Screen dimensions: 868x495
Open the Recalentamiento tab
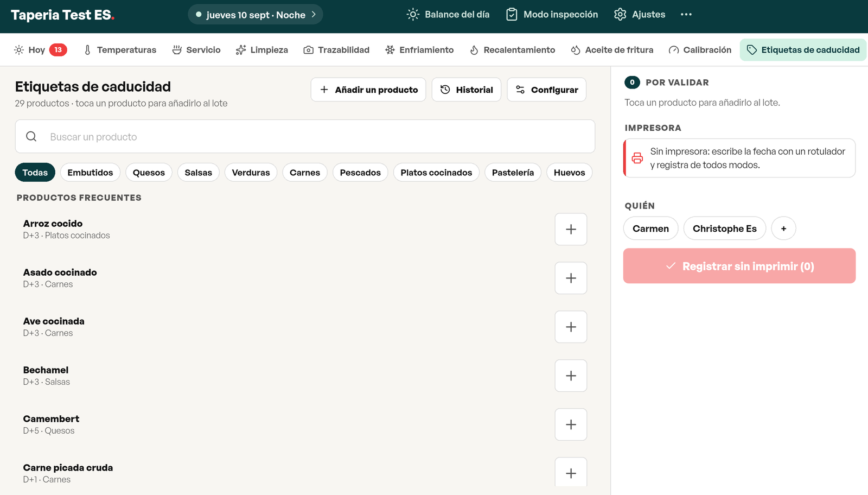click(513, 50)
